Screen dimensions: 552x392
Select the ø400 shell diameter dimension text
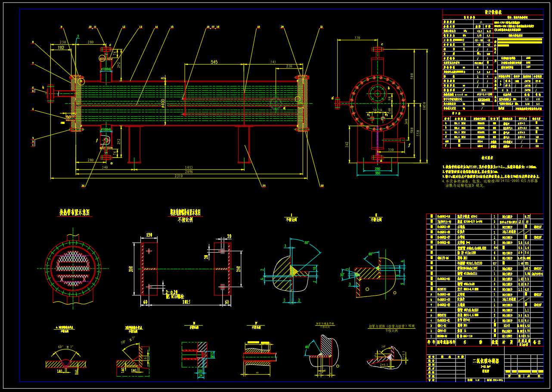162,104
